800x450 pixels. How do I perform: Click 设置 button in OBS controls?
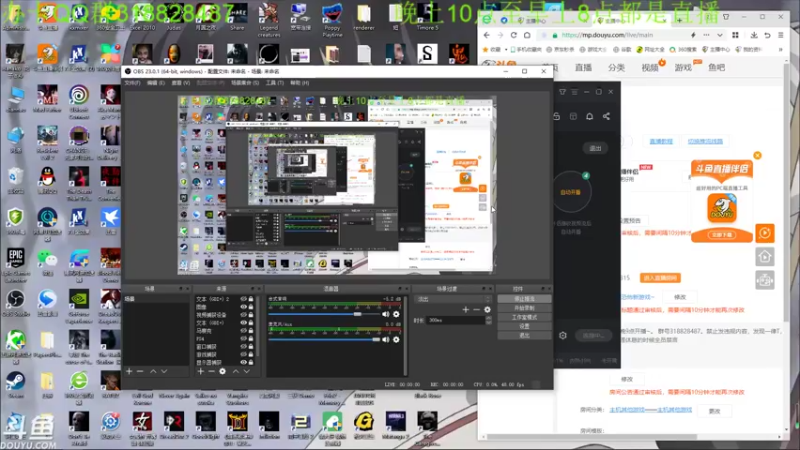524,327
